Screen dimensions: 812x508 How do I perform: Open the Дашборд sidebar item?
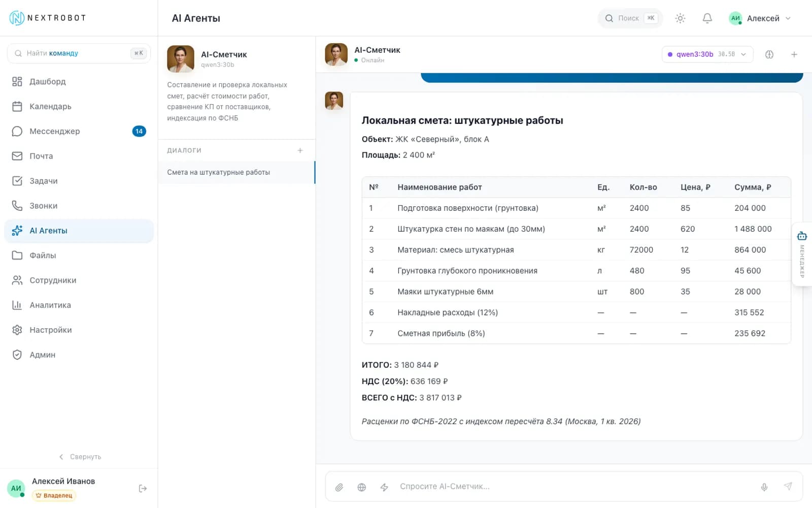point(79,81)
